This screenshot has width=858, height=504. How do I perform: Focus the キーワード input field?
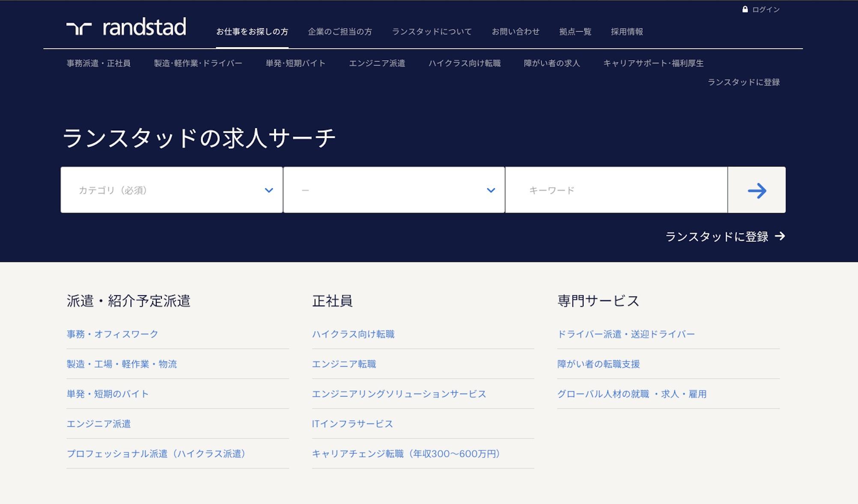click(617, 190)
